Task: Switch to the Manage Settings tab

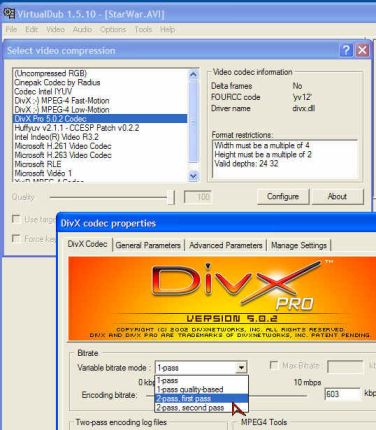Action: 299,245
